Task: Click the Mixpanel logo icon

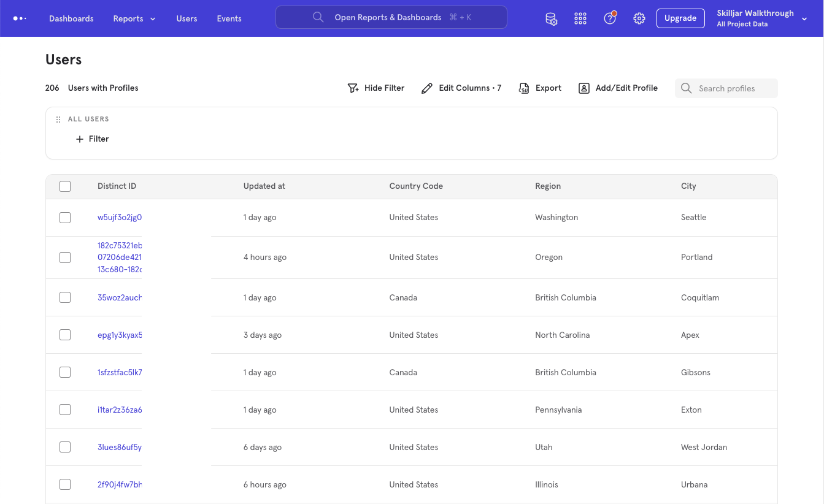Action: pyautogui.click(x=20, y=18)
